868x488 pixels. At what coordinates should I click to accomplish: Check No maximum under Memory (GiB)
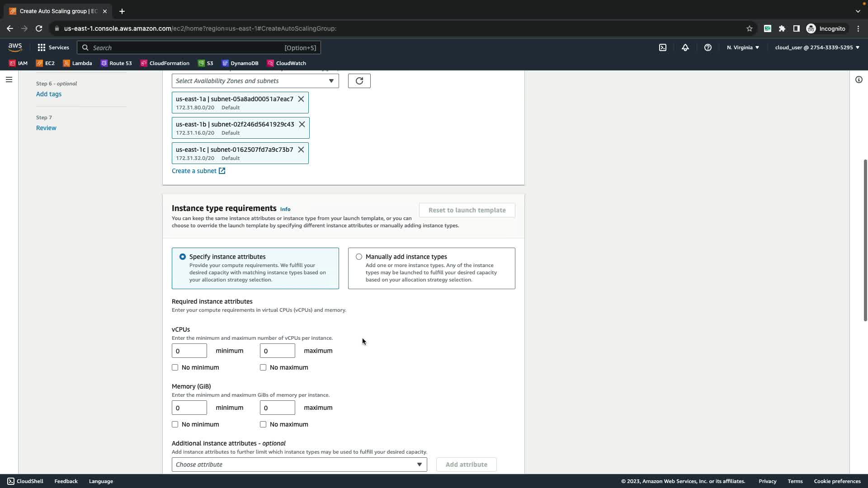(x=263, y=424)
